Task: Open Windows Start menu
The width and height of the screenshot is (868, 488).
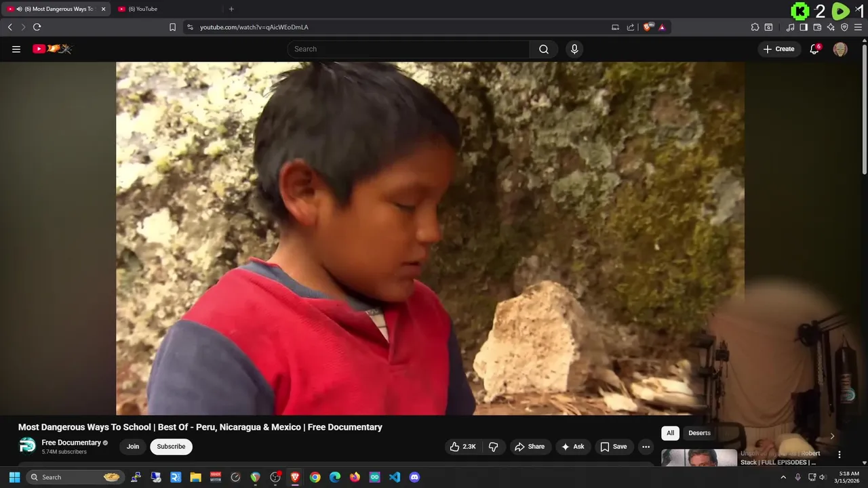Action: [14, 477]
